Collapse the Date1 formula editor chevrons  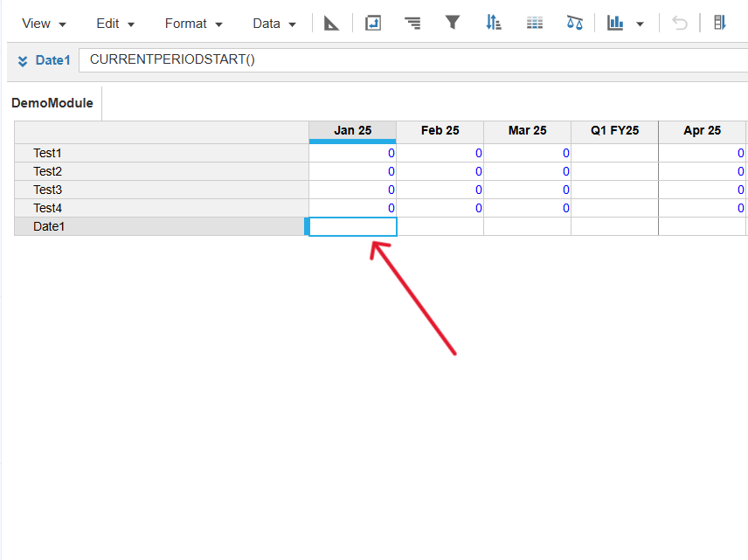pos(21,61)
